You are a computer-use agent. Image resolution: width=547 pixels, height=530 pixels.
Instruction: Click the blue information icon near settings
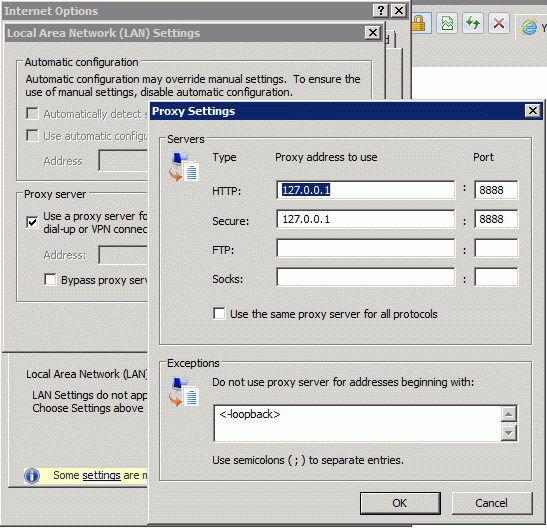coord(32,476)
